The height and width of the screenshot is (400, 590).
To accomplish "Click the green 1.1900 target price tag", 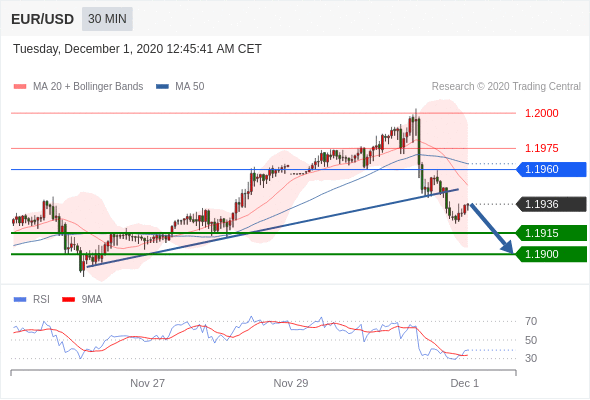I will click(x=551, y=254).
